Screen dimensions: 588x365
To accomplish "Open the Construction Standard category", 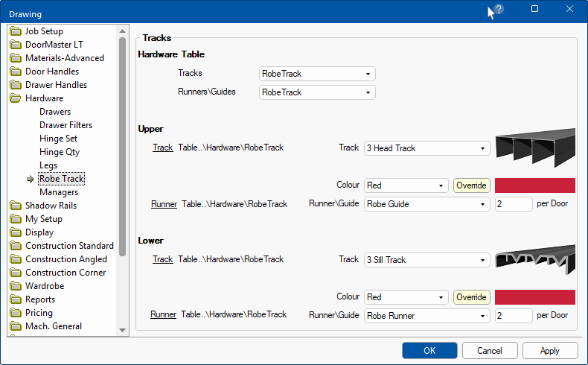I will [69, 246].
